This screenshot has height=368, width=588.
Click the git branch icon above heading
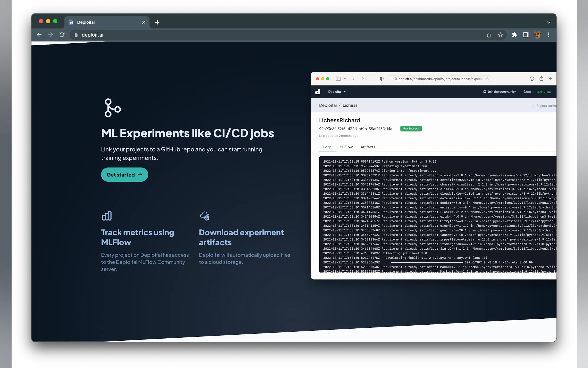tap(112, 108)
